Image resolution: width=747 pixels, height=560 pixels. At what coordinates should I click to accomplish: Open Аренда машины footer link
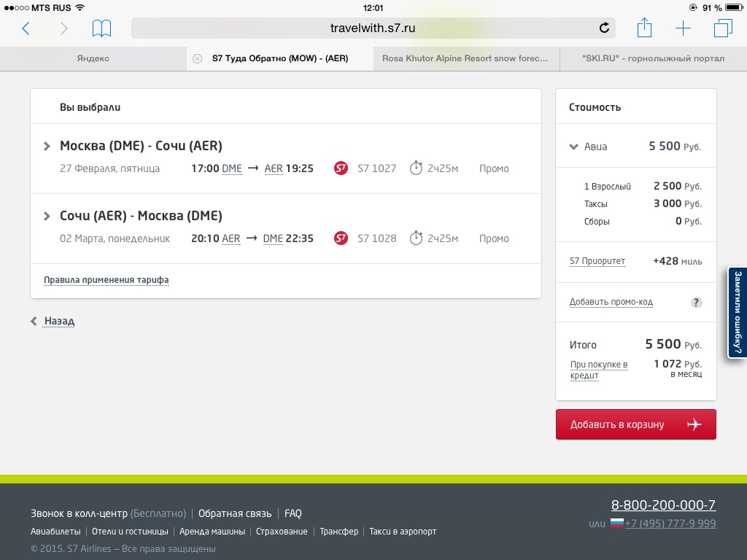coord(212,532)
